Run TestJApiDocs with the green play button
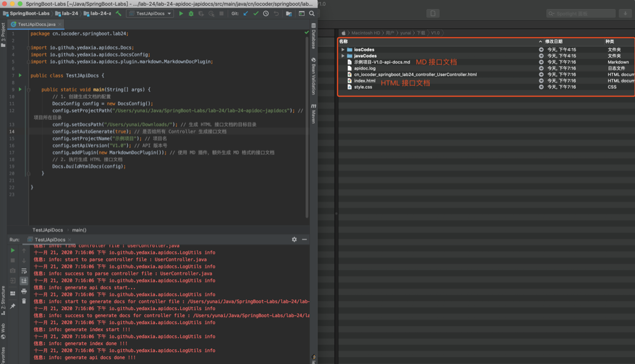The width and height of the screenshot is (635, 364). click(181, 13)
